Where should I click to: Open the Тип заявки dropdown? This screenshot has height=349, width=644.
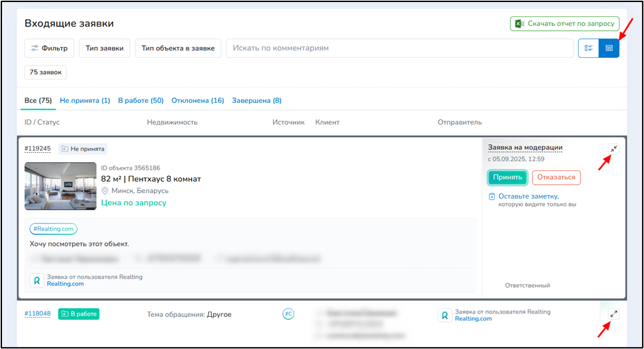point(104,48)
